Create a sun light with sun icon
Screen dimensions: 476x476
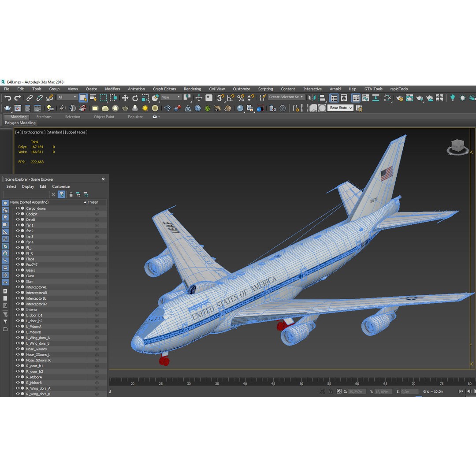145,108
